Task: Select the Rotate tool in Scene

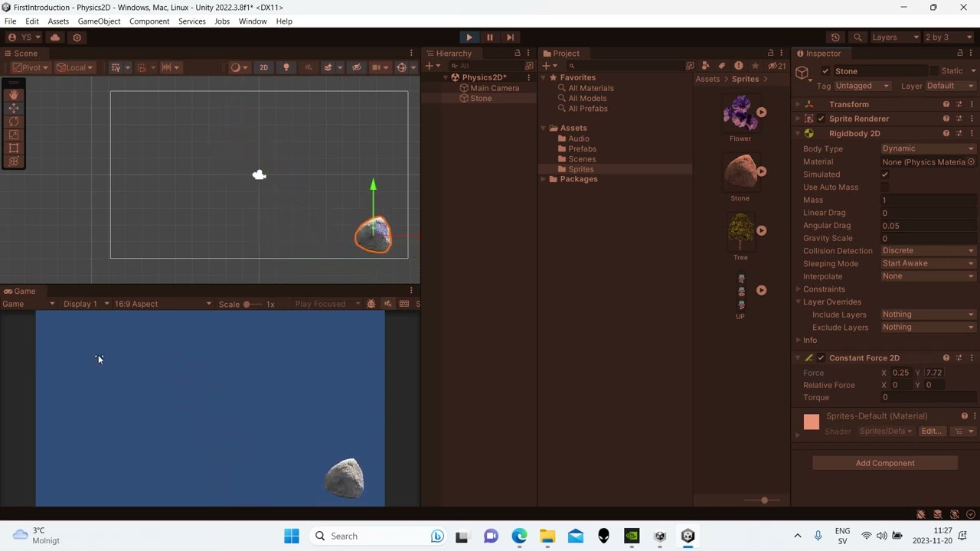Action: coord(14,122)
